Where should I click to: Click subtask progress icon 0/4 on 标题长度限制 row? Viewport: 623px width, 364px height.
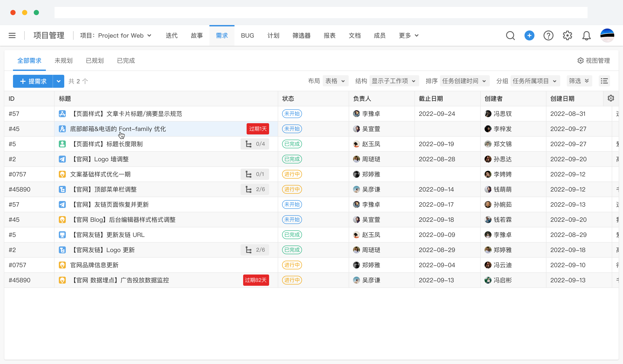coord(255,144)
